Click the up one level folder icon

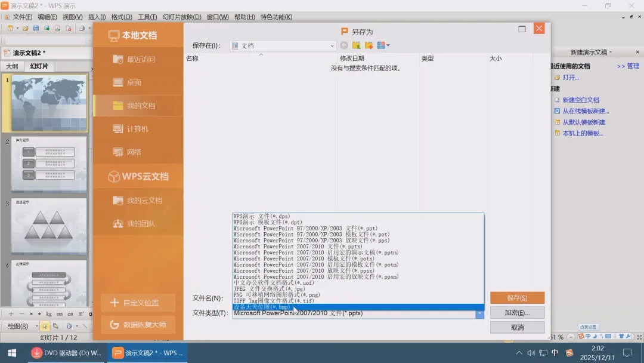[x=356, y=45]
